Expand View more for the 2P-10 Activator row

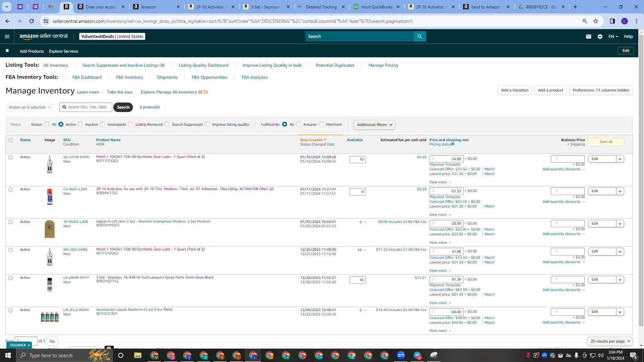click(440, 215)
